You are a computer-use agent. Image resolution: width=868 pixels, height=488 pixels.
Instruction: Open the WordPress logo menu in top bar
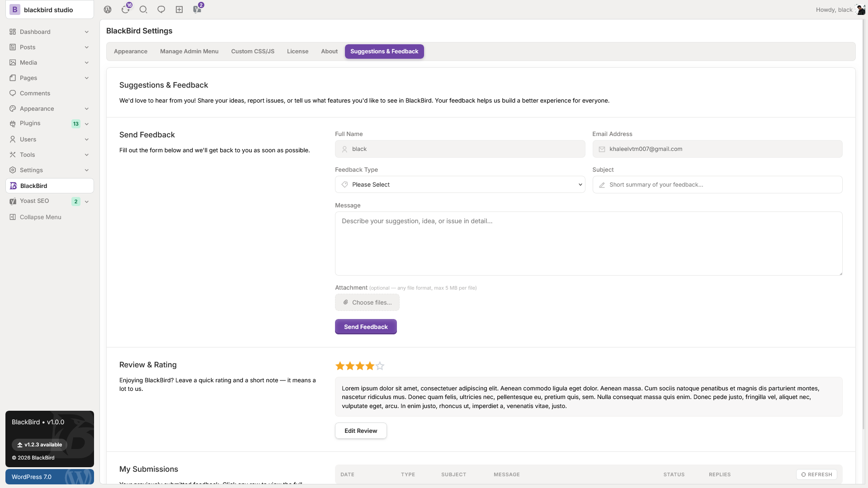coord(108,9)
